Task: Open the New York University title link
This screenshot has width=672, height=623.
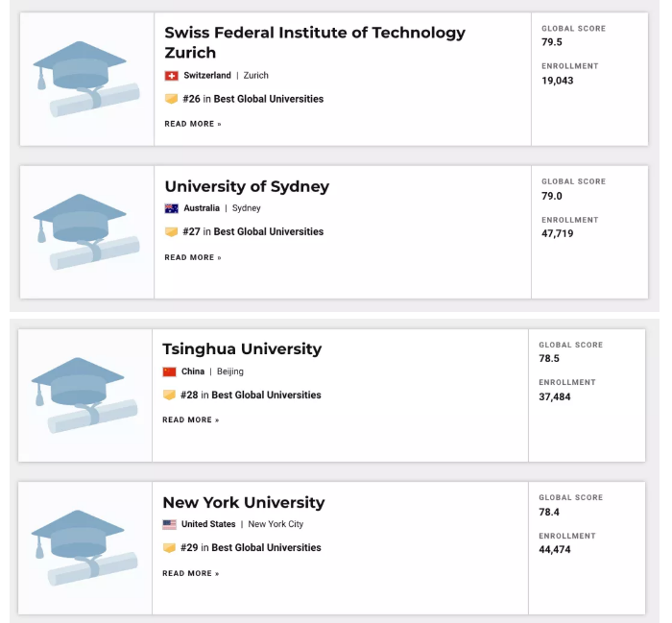Action: click(x=244, y=503)
